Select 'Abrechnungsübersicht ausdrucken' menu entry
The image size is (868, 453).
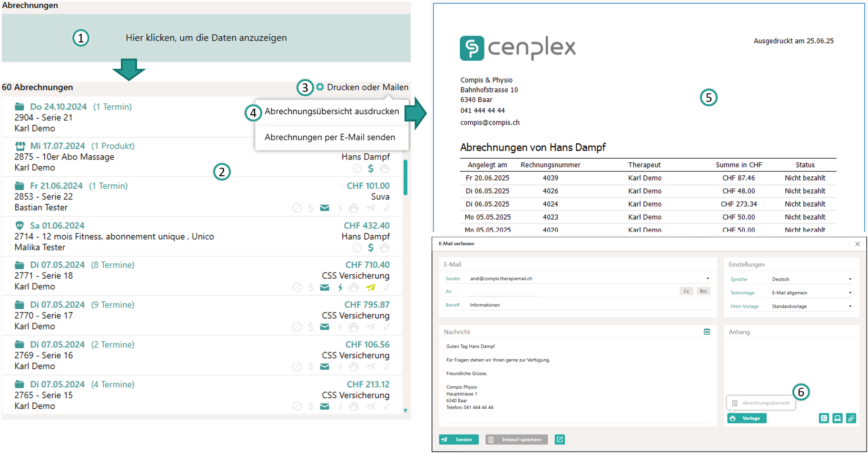pyautogui.click(x=332, y=111)
